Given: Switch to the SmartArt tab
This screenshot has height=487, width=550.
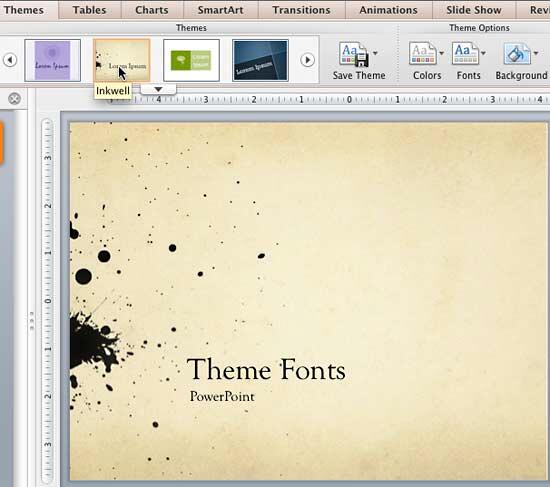Looking at the screenshot, I should coord(220,10).
